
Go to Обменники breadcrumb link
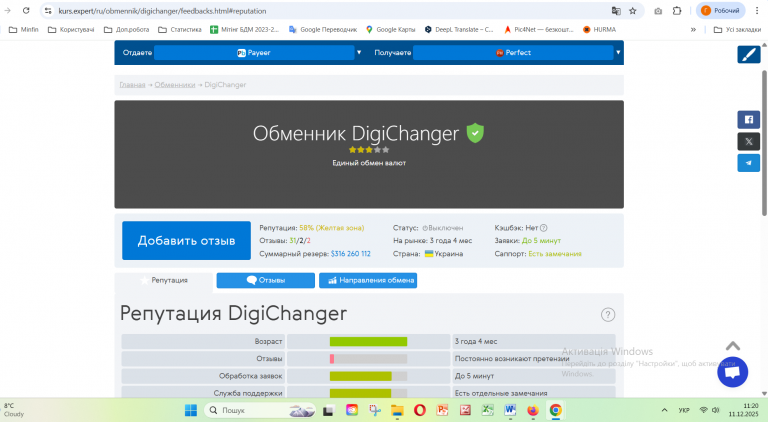coord(175,85)
